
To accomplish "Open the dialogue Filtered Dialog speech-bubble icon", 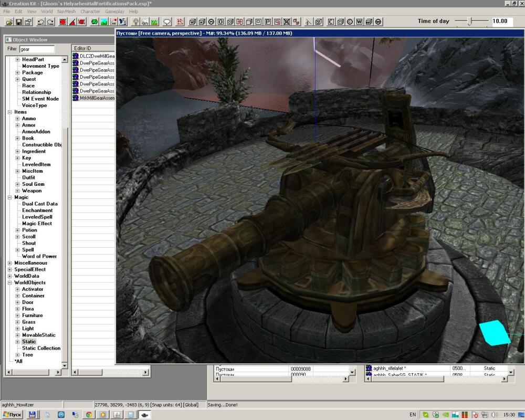I will coord(167,22).
